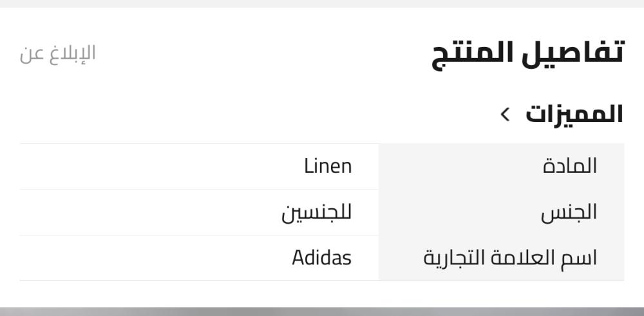Click the divider line beneath the Adidas row
This screenshot has width=644, height=316.
pos(322,281)
